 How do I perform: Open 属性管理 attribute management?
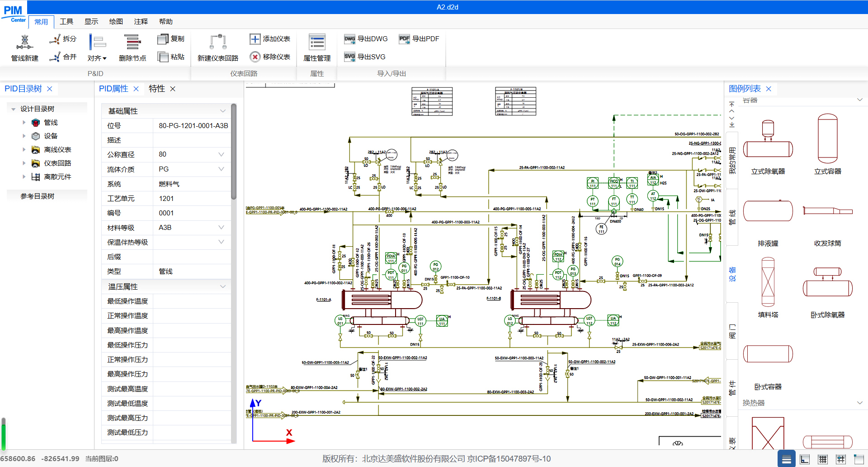tap(317, 48)
